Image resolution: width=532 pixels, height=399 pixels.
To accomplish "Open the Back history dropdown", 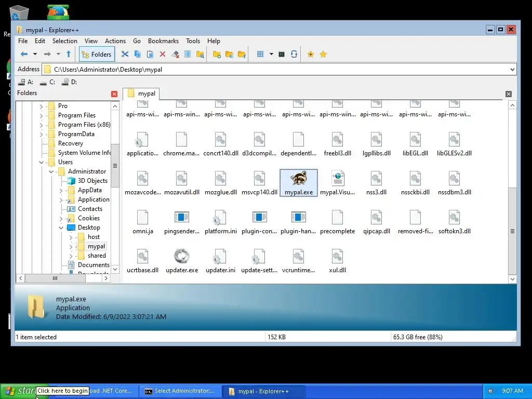I will coord(35,54).
